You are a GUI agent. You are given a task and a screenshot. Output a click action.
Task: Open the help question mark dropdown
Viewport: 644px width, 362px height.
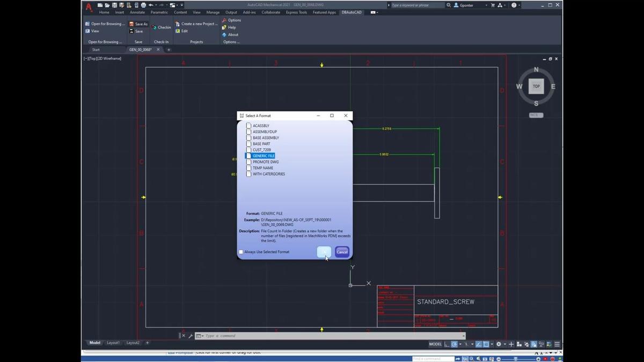pos(516,5)
